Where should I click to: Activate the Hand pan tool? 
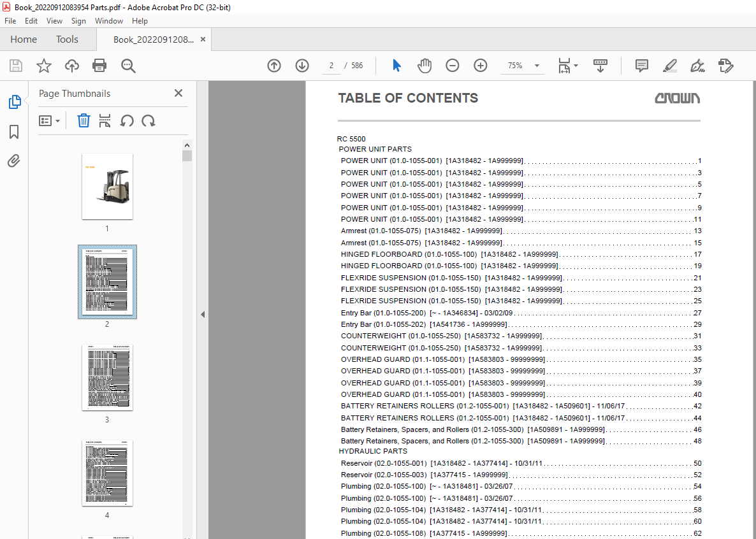[x=425, y=66]
